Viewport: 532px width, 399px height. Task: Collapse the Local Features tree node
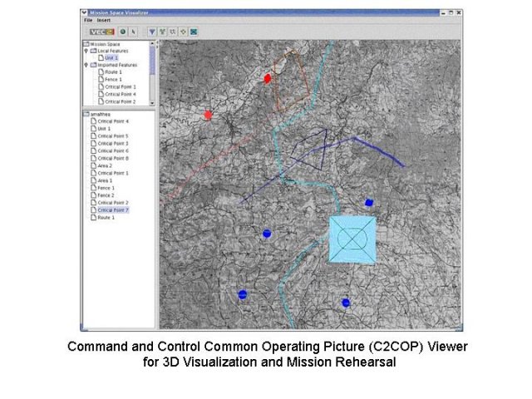click(86, 51)
